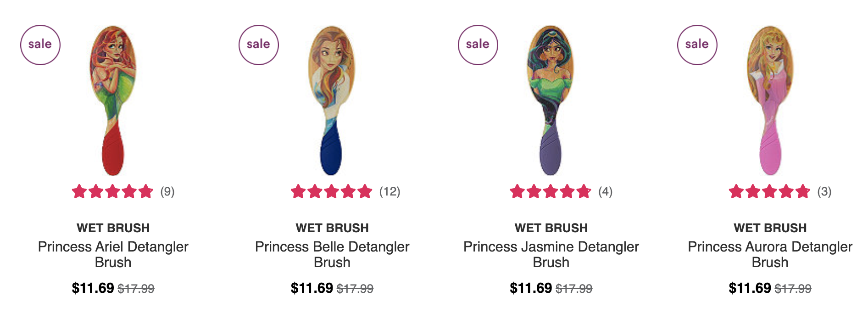Click the star rating for Jasmine brush
The width and height of the screenshot is (868, 313).
[x=551, y=191]
